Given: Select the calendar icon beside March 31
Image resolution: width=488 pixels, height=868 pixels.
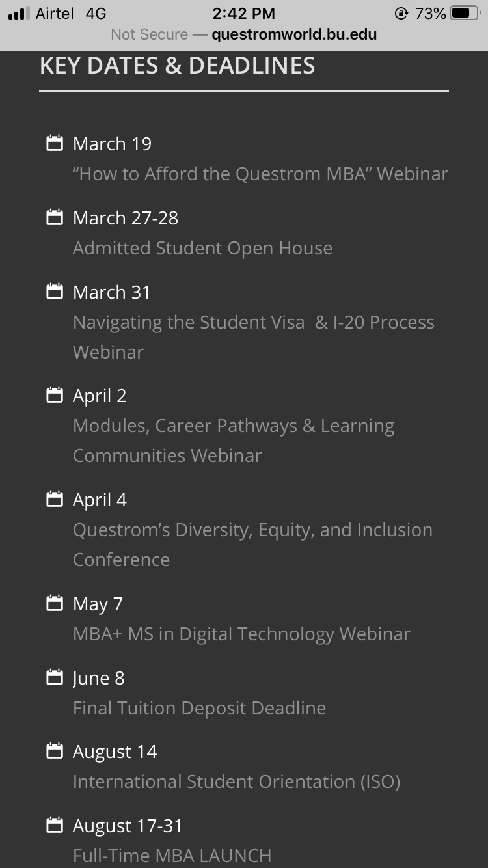Looking at the screenshot, I should [55, 292].
